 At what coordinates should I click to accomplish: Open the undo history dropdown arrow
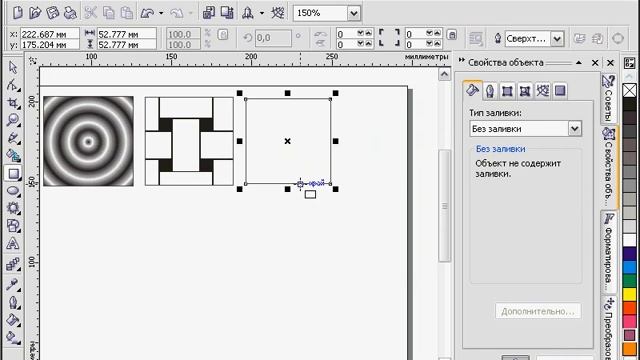coord(161,13)
